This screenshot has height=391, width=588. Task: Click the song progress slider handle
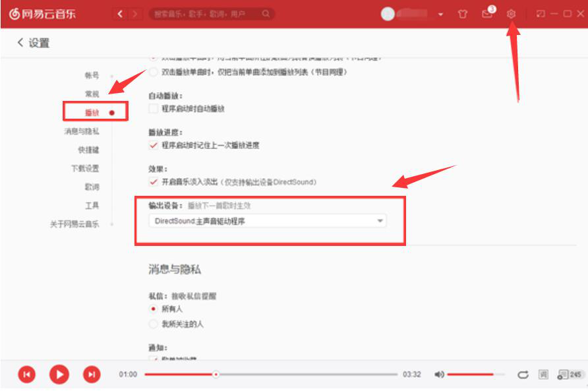[216, 374]
